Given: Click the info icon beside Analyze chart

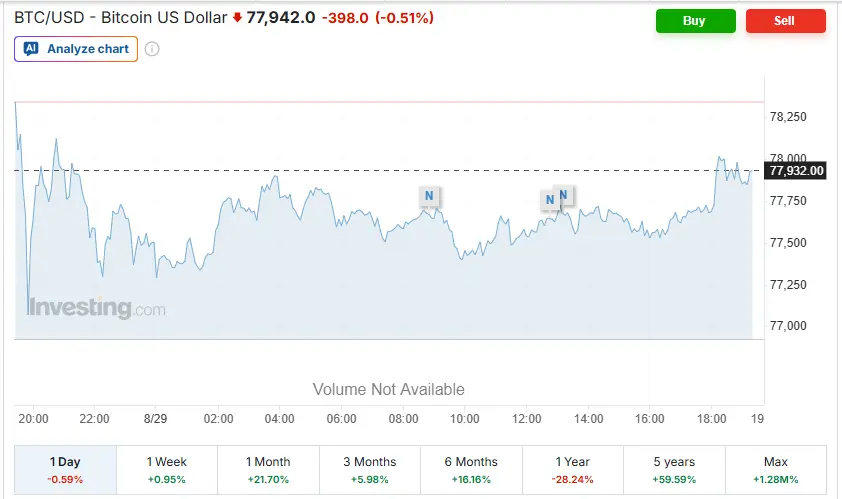Looking at the screenshot, I should (x=152, y=49).
